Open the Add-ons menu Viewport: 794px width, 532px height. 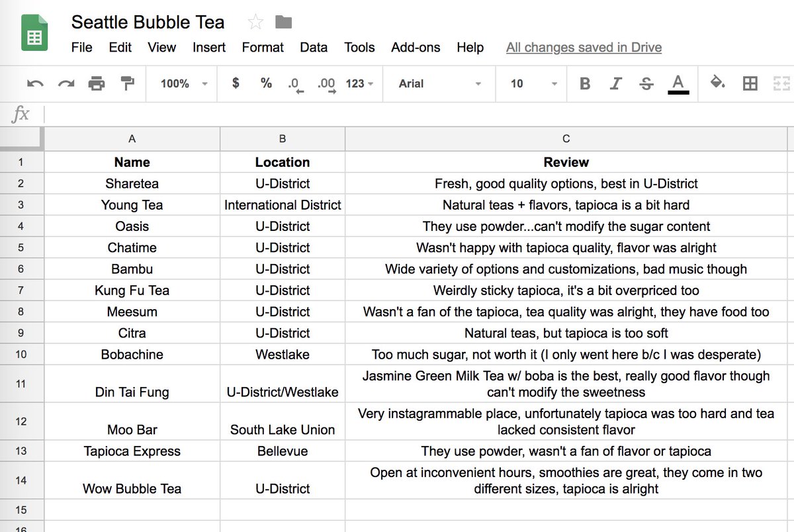click(x=416, y=48)
